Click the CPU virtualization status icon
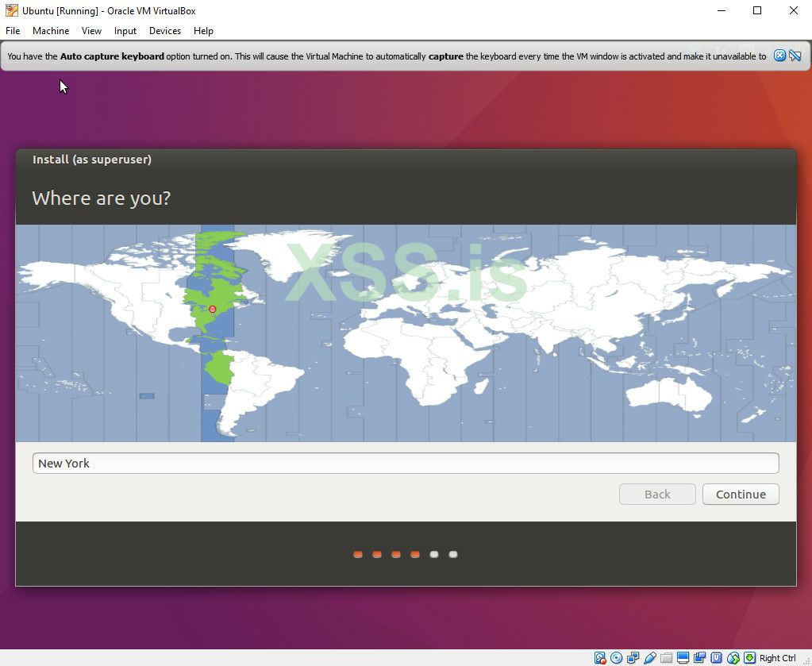The width and height of the screenshot is (812, 666). (x=716, y=658)
